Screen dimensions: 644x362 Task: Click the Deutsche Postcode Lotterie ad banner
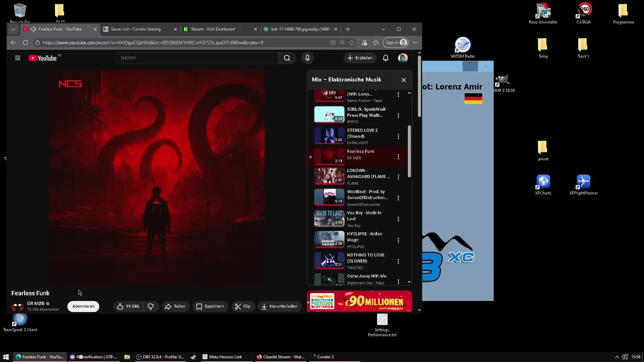(359, 302)
